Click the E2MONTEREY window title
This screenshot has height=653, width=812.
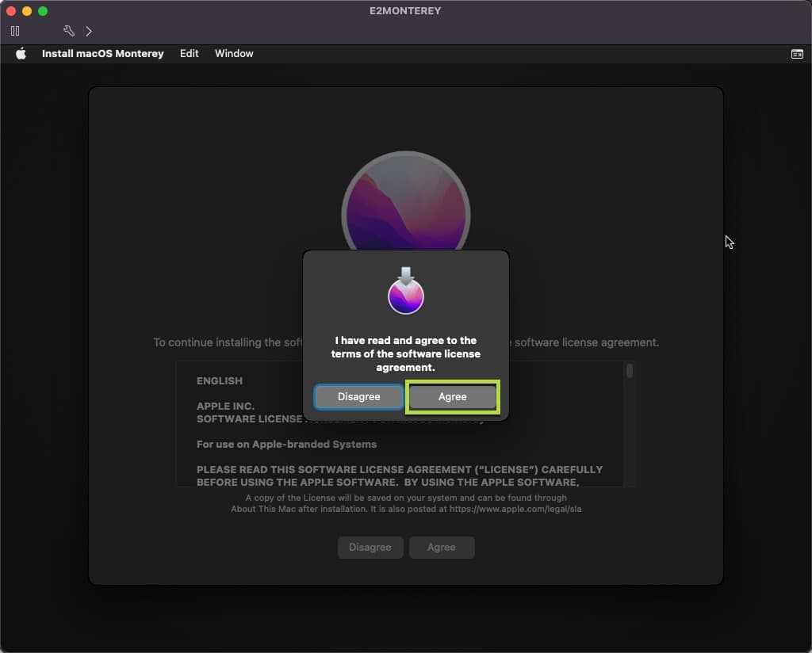click(405, 11)
